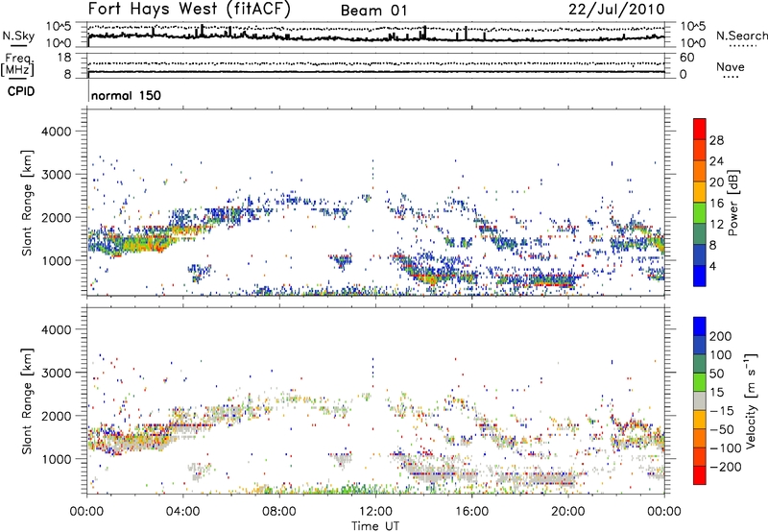Click the date '22/Jul/2010'
Viewport: 768px width, 532px height.
[x=616, y=10]
